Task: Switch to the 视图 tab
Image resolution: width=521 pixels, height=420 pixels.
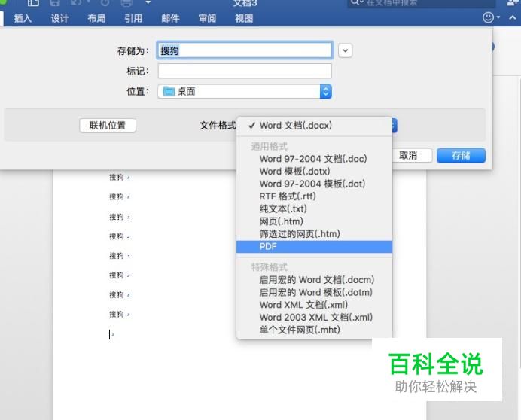Action: point(244,18)
